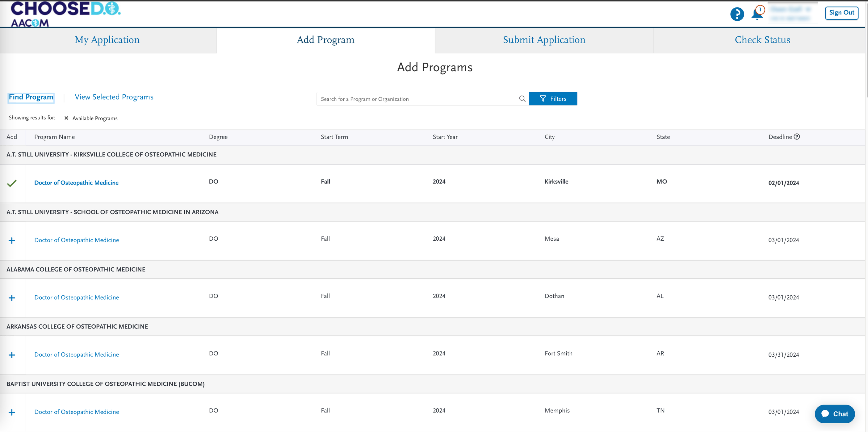Click the close X on Available Programs filter
The image size is (868, 432).
pos(66,118)
